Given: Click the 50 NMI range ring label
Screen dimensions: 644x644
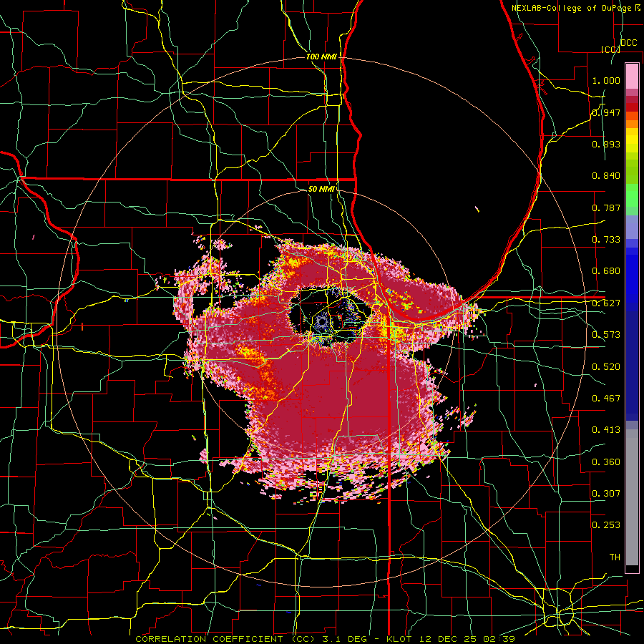Looking at the screenshot, I should [x=321, y=189].
